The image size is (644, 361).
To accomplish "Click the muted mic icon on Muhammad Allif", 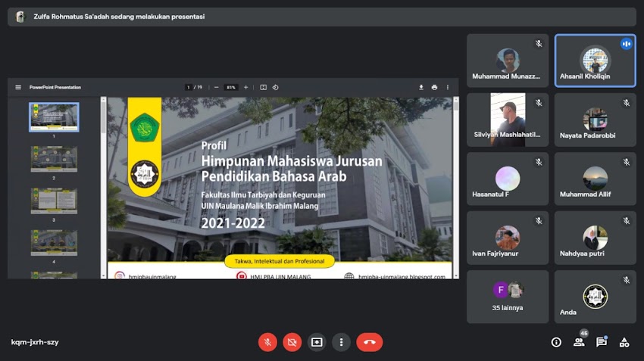I will [x=627, y=162].
